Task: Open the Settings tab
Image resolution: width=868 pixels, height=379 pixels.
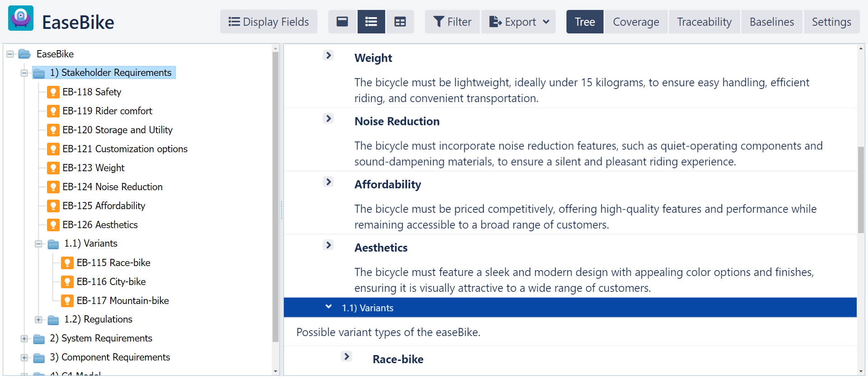Action: pyautogui.click(x=831, y=22)
